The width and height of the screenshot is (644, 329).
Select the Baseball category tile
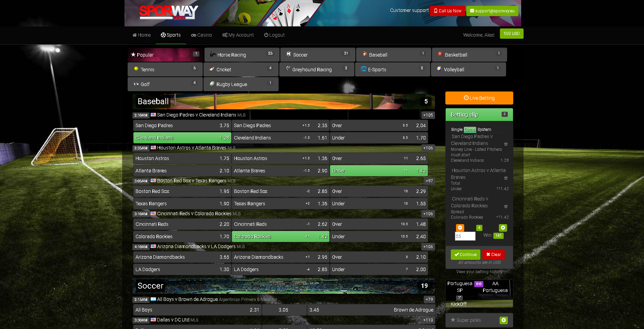click(394, 55)
